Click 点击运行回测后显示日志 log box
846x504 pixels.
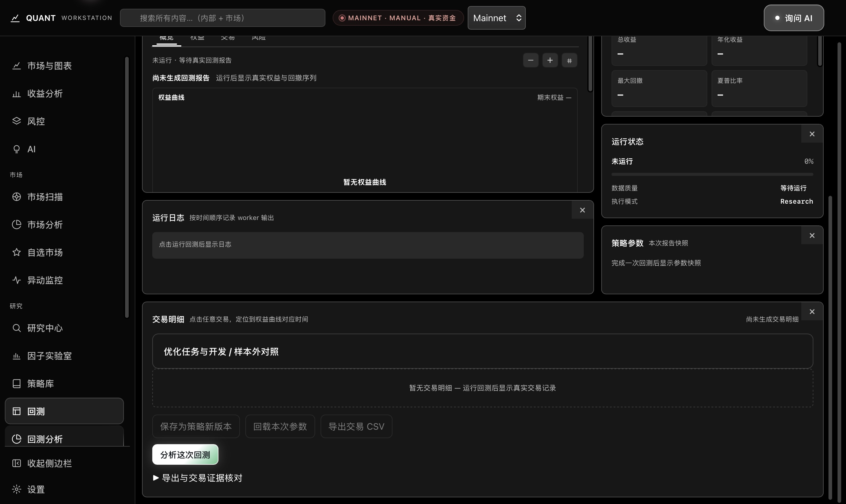368,245
